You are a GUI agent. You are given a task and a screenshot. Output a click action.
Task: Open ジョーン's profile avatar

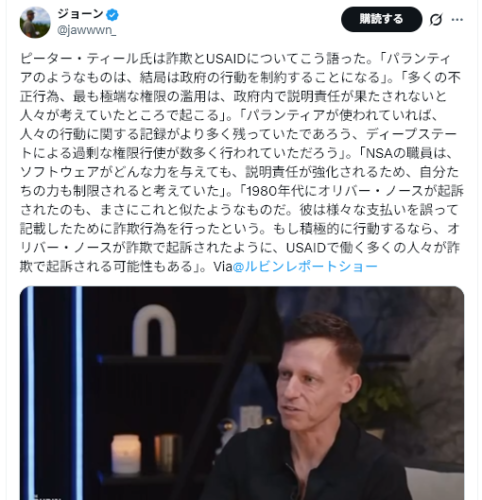35,22
